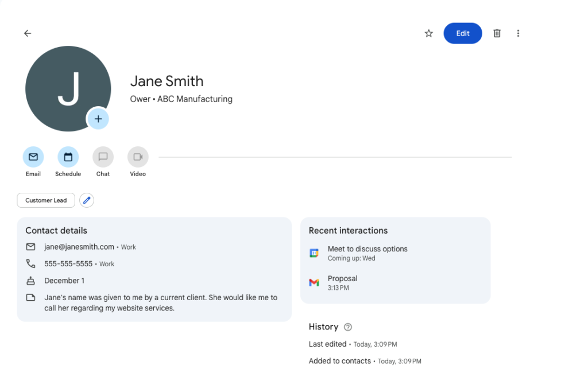
Task: Delete this contact using the trash icon
Action: 496,33
